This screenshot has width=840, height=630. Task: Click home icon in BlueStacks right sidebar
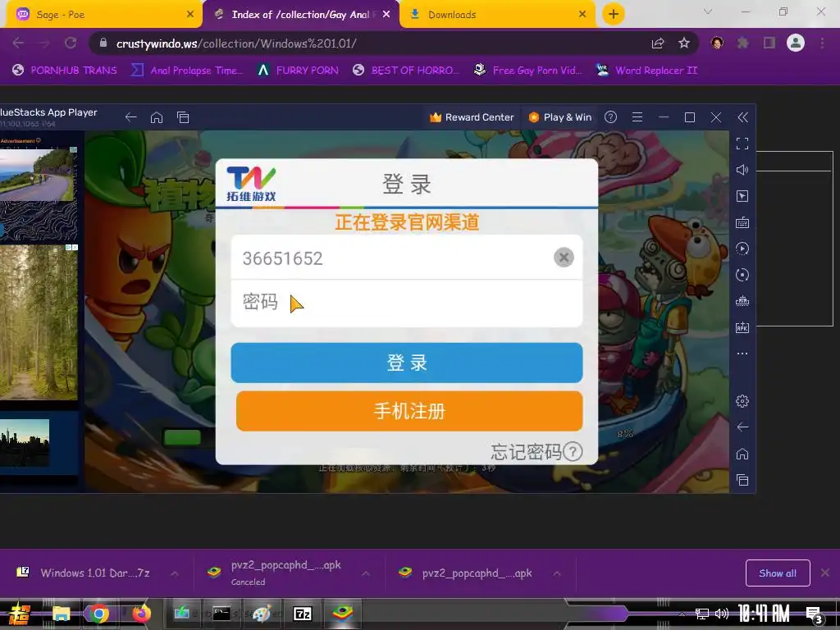click(x=742, y=454)
